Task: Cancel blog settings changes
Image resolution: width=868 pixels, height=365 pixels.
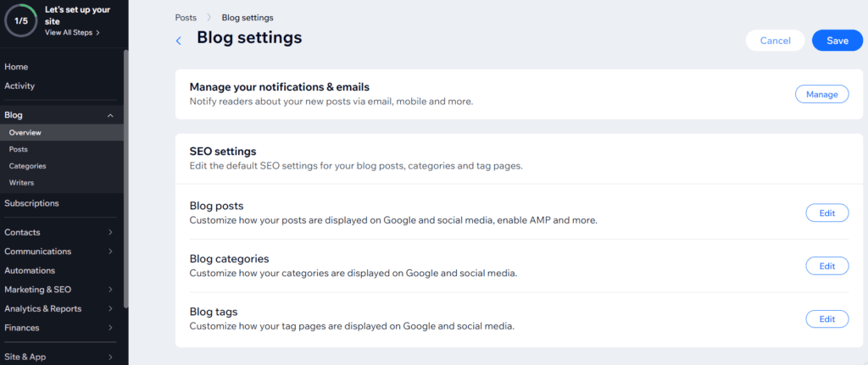Action: click(x=775, y=41)
